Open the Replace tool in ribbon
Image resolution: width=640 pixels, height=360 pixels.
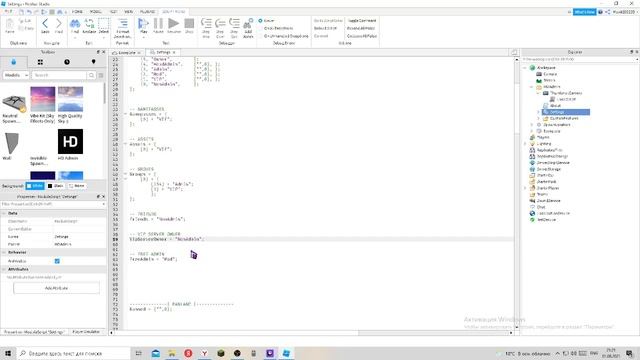point(89,24)
